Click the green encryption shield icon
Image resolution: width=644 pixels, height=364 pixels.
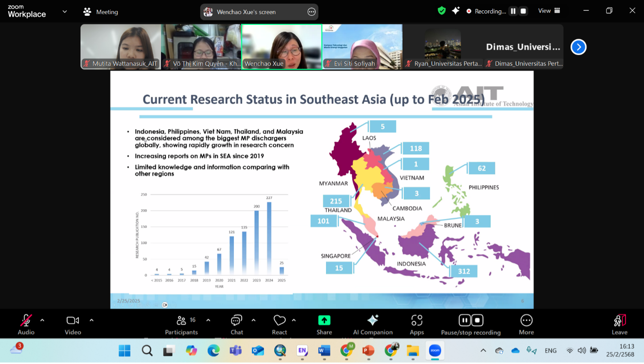[x=442, y=11]
